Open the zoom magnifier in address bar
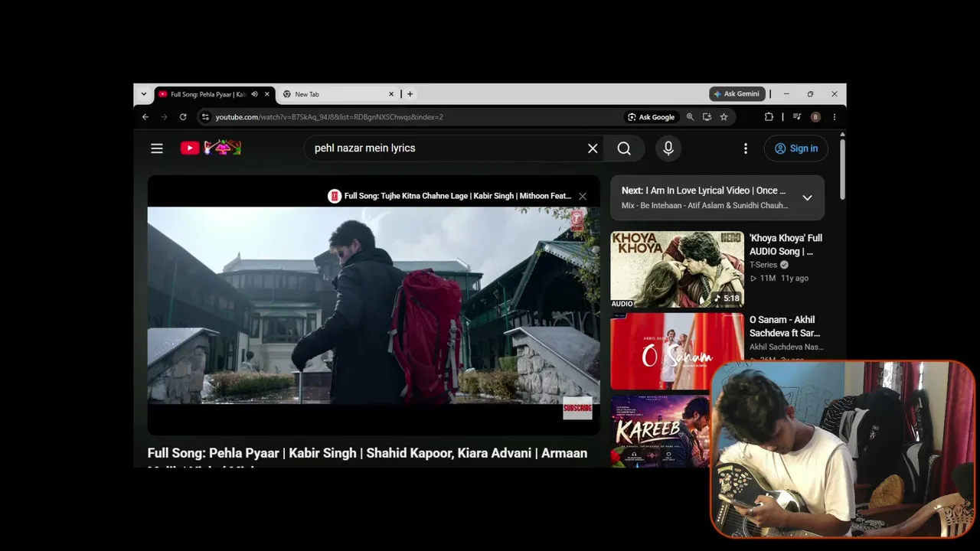Screen dimensions: 980x551 coord(690,117)
